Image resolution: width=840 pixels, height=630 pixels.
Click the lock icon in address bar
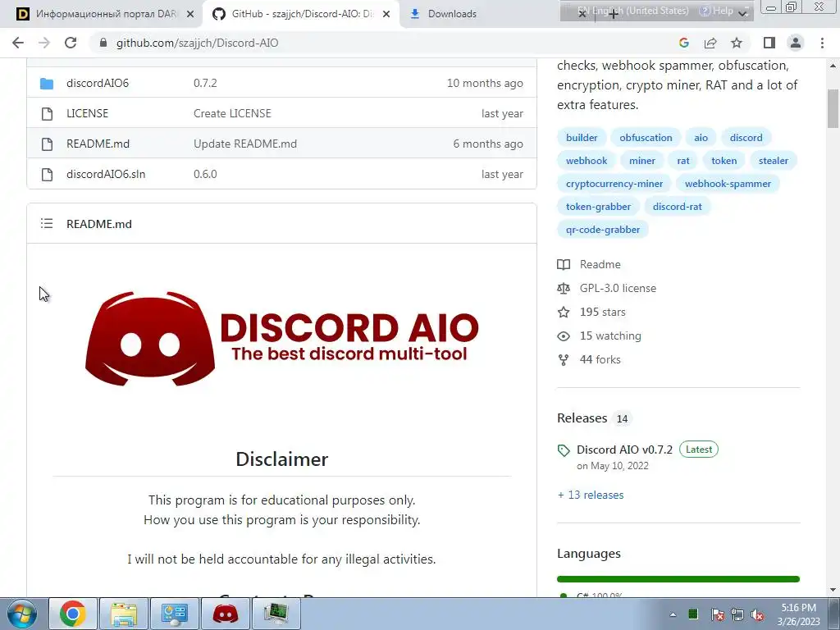tap(103, 43)
